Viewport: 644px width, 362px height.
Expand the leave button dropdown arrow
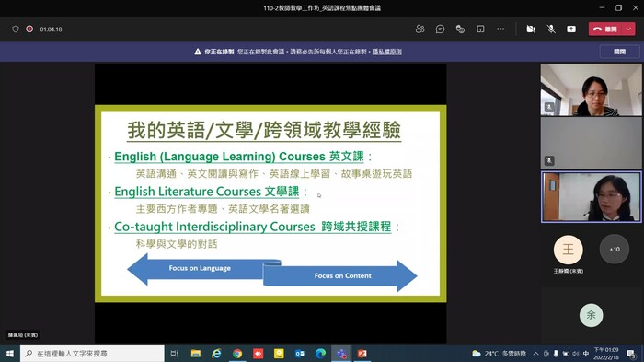coord(628,29)
